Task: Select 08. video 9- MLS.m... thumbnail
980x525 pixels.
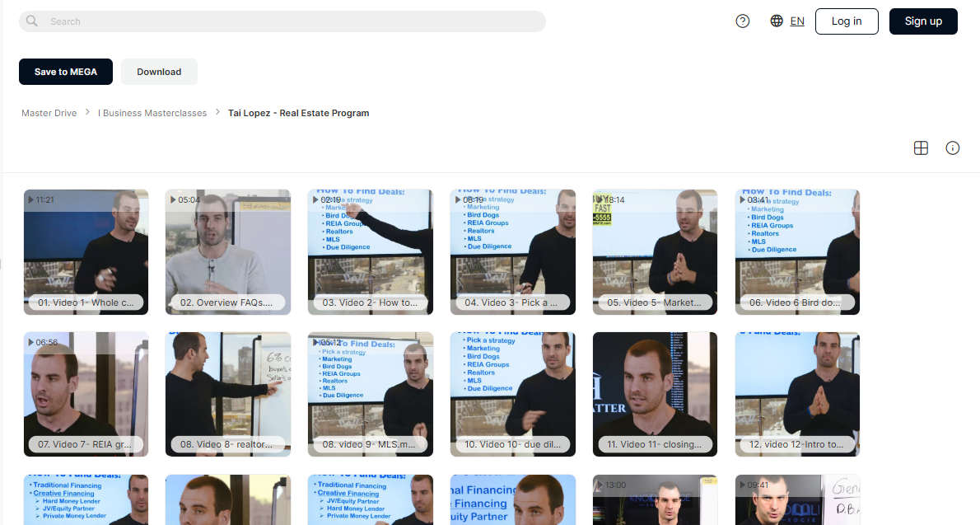Action: point(371,394)
